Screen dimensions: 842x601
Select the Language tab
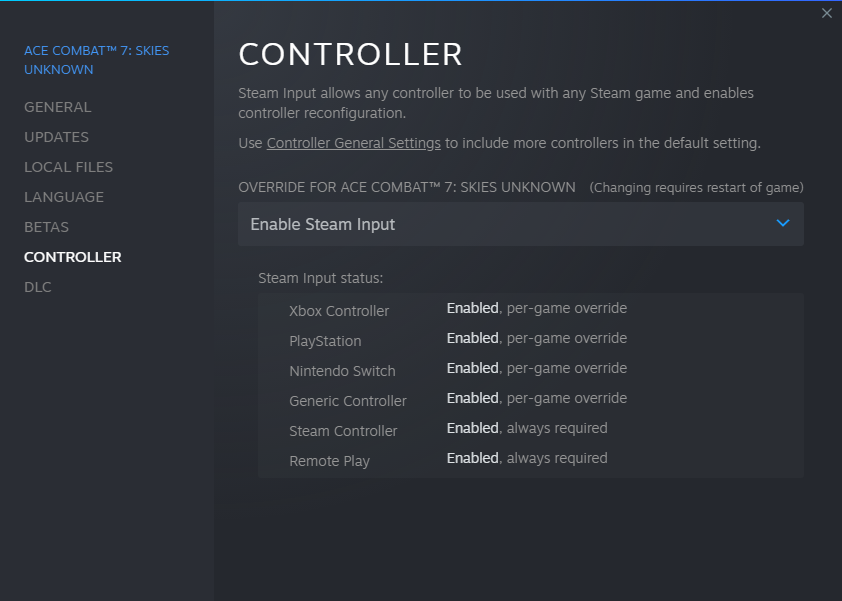(64, 197)
